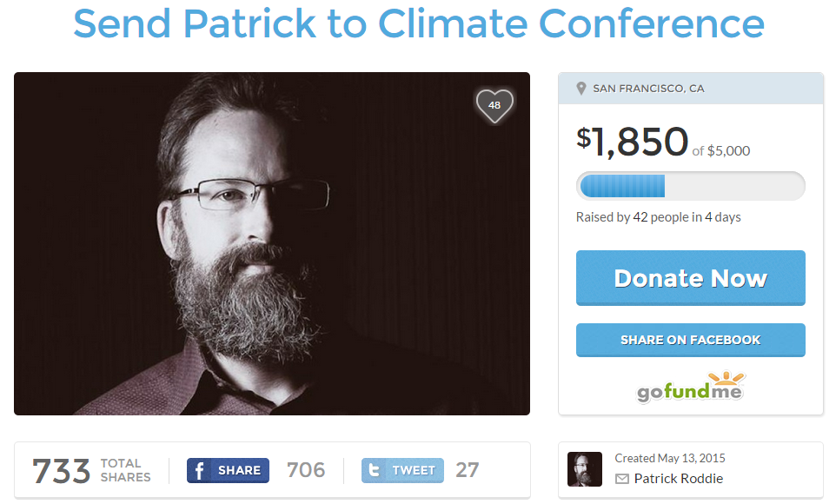The width and height of the screenshot is (836, 504).
Task: Open the creator's small avatar thumbnail
Action: pos(584,469)
